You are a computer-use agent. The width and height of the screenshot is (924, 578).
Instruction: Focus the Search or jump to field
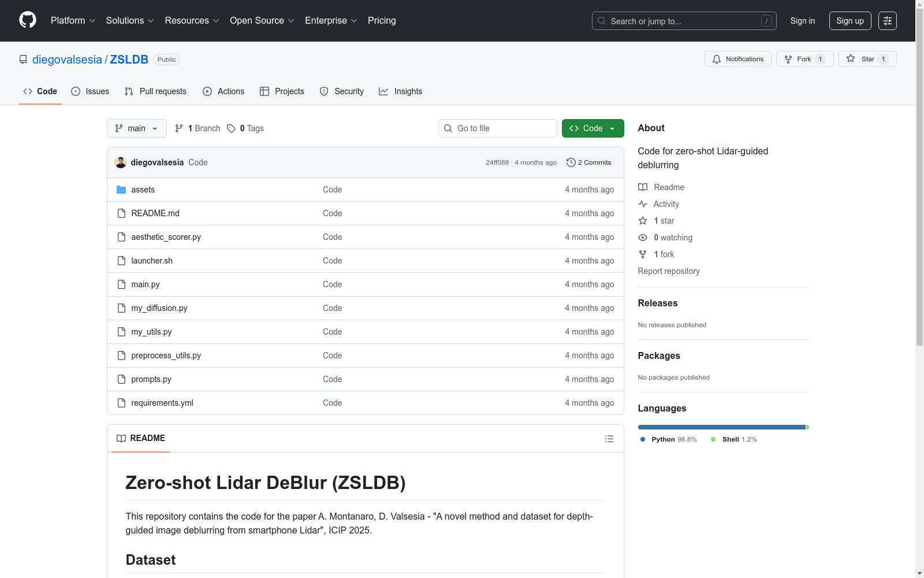pyautogui.click(x=684, y=21)
